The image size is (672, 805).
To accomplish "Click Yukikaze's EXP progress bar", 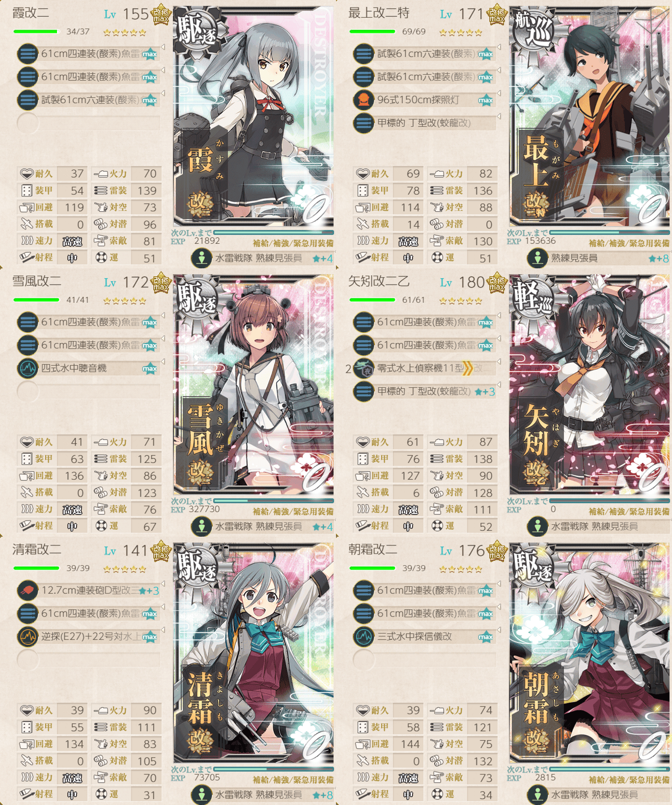I will tap(274, 500).
